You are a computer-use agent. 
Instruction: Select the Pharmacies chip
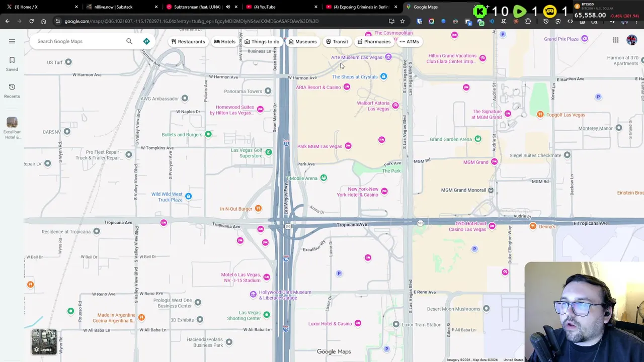pos(374,42)
